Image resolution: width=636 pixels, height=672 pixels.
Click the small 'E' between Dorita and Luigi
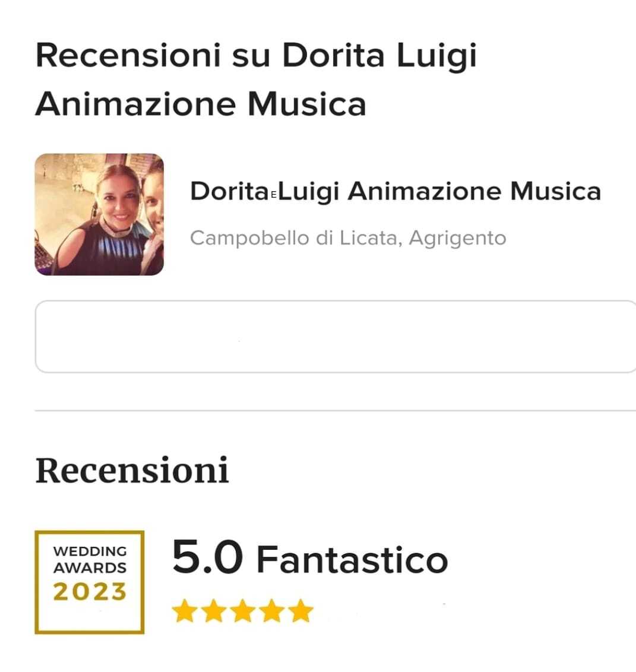coord(274,194)
